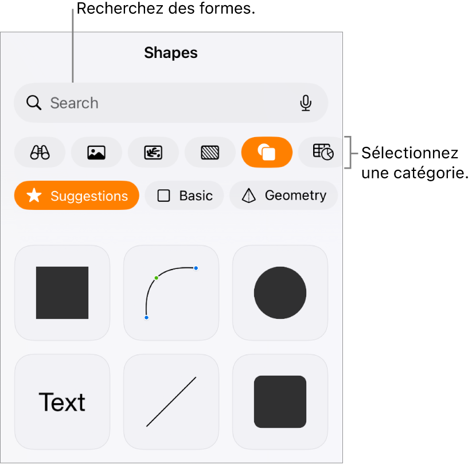Add the filled circle shape
This screenshot has width=476, height=464.
click(280, 293)
